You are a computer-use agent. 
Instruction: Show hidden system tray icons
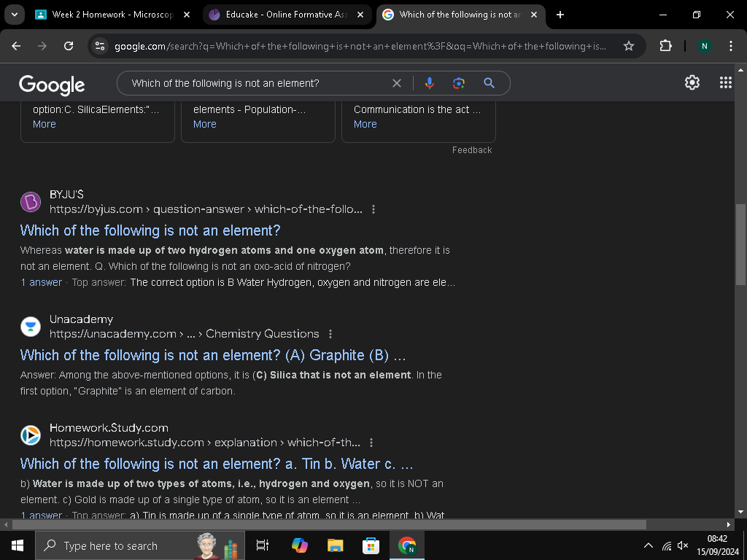coord(649,545)
